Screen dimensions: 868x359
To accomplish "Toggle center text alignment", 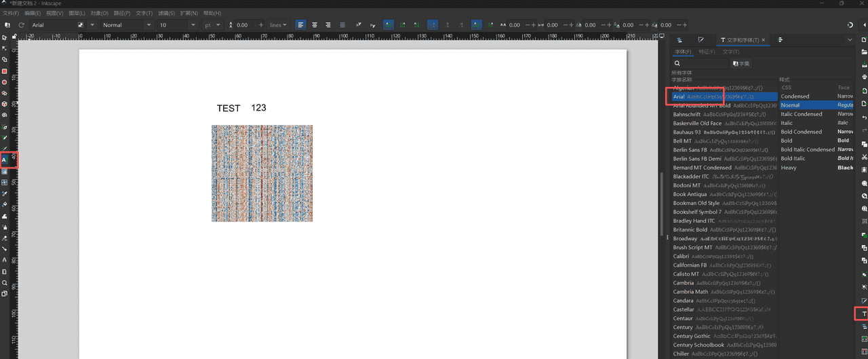I will click(315, 25).
